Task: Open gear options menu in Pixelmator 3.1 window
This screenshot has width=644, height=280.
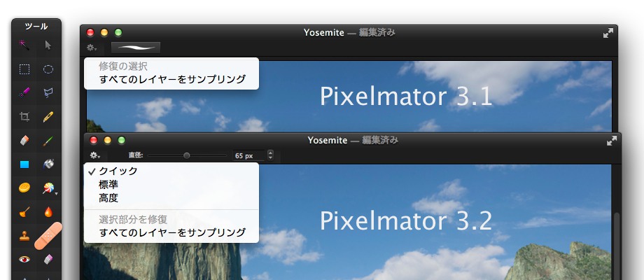Action: tap(91, 48)
